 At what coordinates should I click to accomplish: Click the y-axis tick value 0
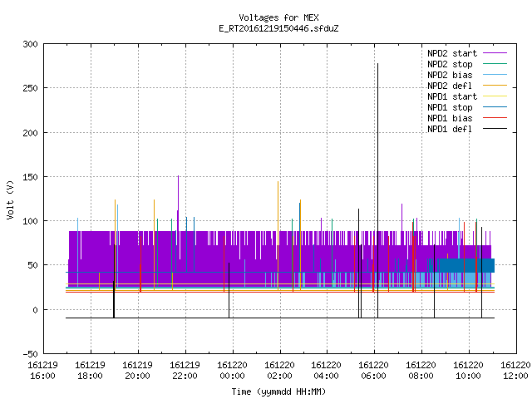click(x=35, y=310)
